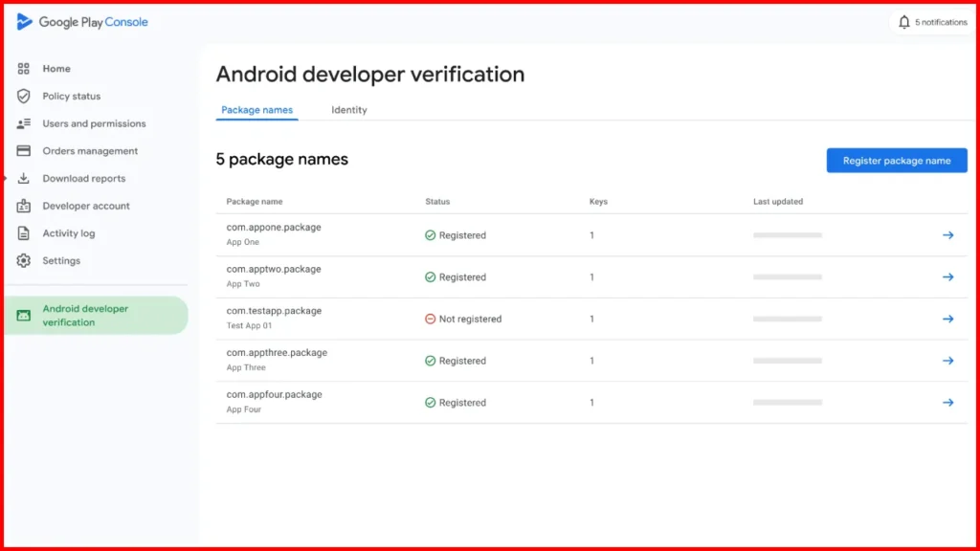This screenshot has height=551, width=980.
Task: Click the Google Play Console logo
Action: pyautogui.click(x=82, y=22)
